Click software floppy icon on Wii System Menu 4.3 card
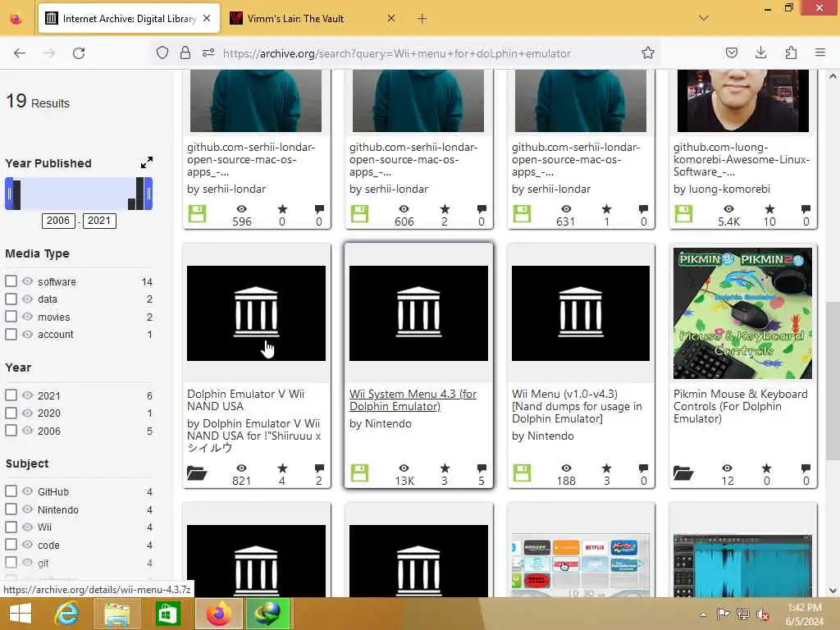 (359, 473)
